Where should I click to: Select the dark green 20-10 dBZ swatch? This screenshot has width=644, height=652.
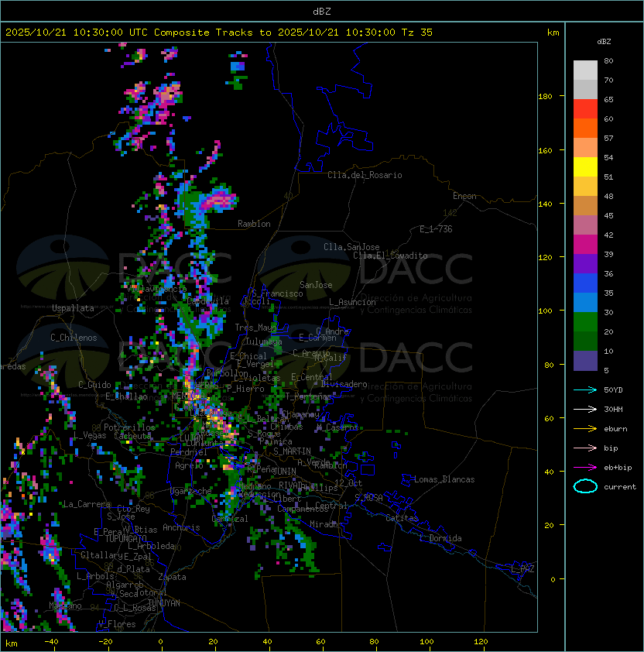click(585, 341)
